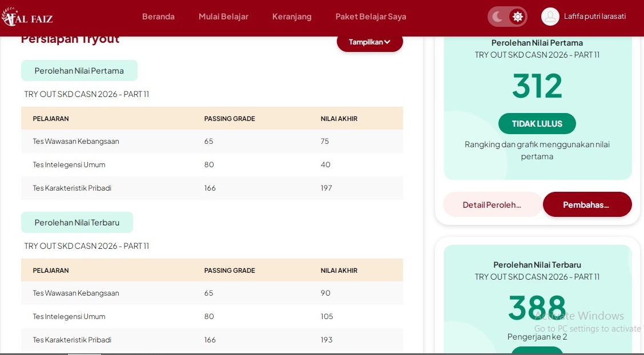Image resolution: width=644 pixels, height=355 pixels.
Task: Click the value 105 in second table
Action: point(327,316)
